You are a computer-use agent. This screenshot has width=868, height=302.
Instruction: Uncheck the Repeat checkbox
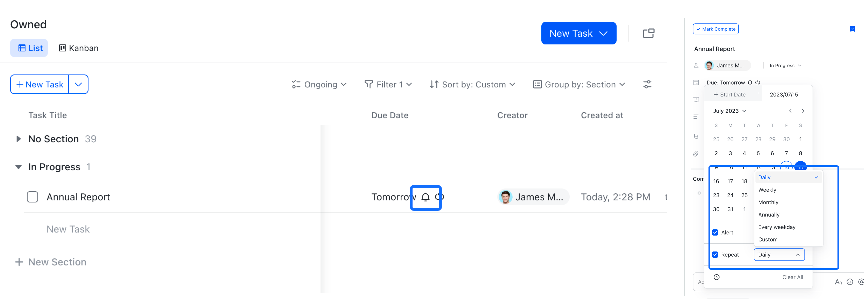coord(715,255)
